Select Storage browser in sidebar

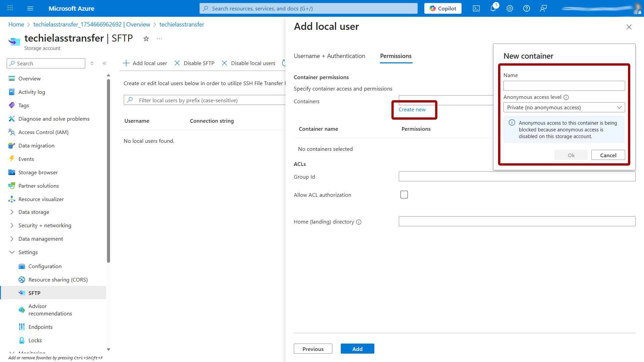[x=38, y=172]
